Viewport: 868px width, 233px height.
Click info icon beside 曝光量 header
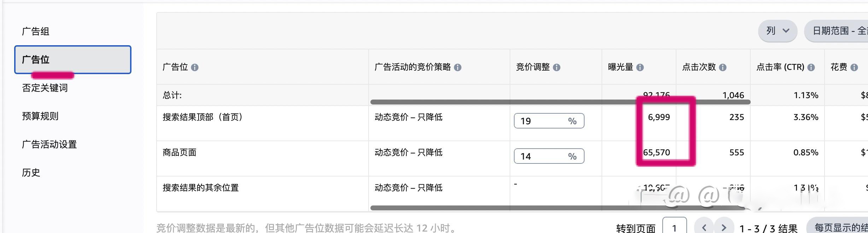tap(640, 67)
